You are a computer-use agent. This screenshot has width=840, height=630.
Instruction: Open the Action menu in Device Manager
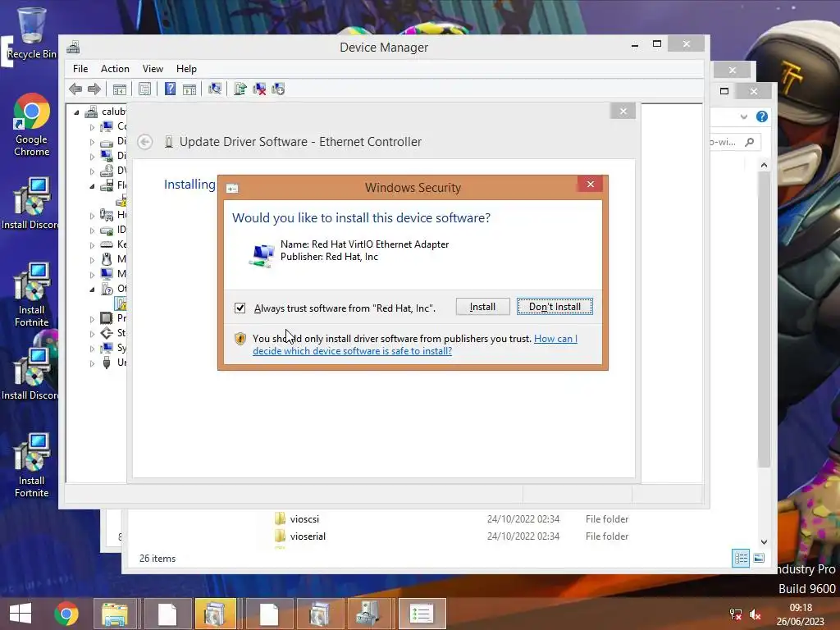tap(115, 69)
